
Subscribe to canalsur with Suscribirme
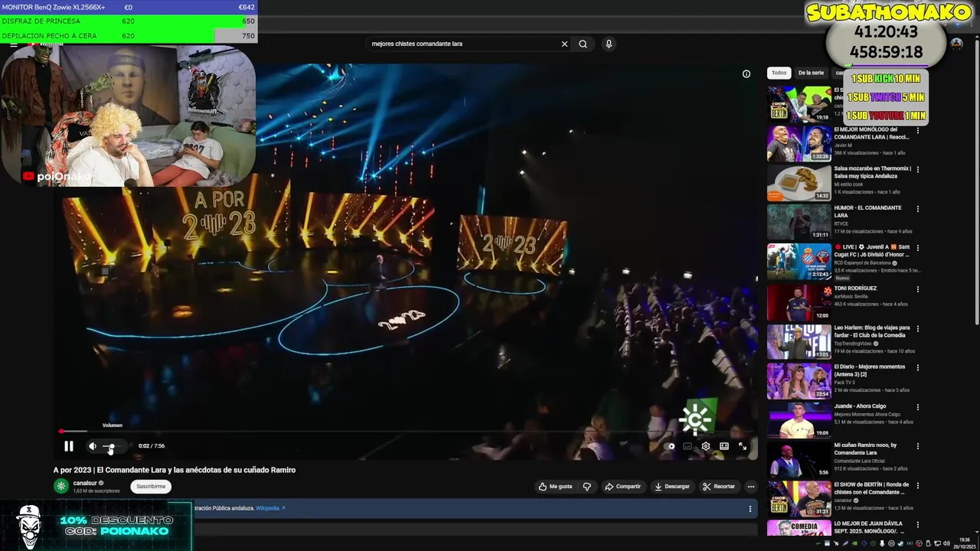tap(151, 486)
